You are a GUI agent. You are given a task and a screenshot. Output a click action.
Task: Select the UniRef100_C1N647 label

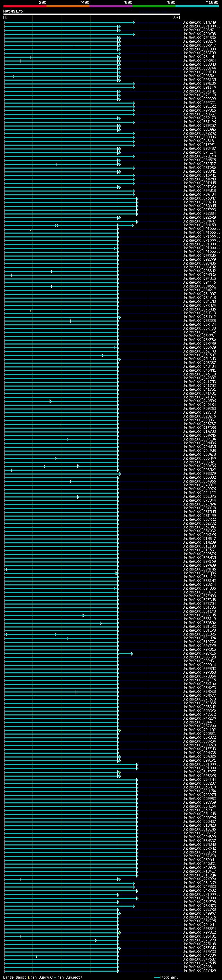click(x=199, y=539)
